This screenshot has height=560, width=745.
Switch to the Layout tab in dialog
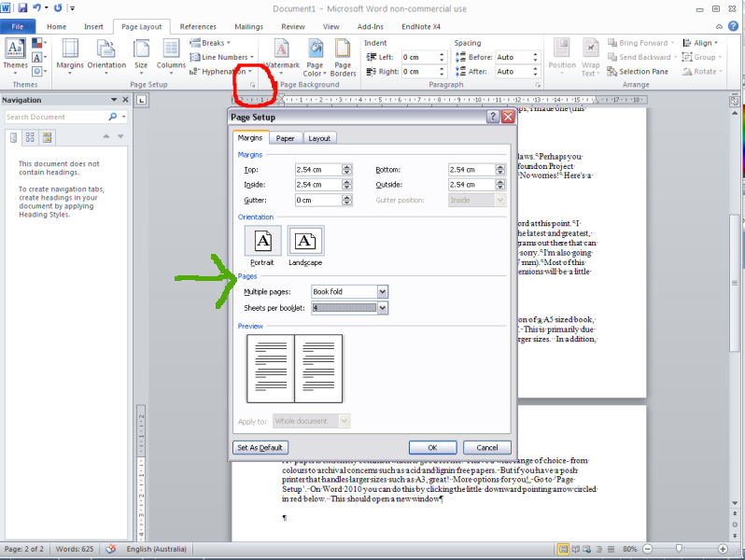point(319,138)
